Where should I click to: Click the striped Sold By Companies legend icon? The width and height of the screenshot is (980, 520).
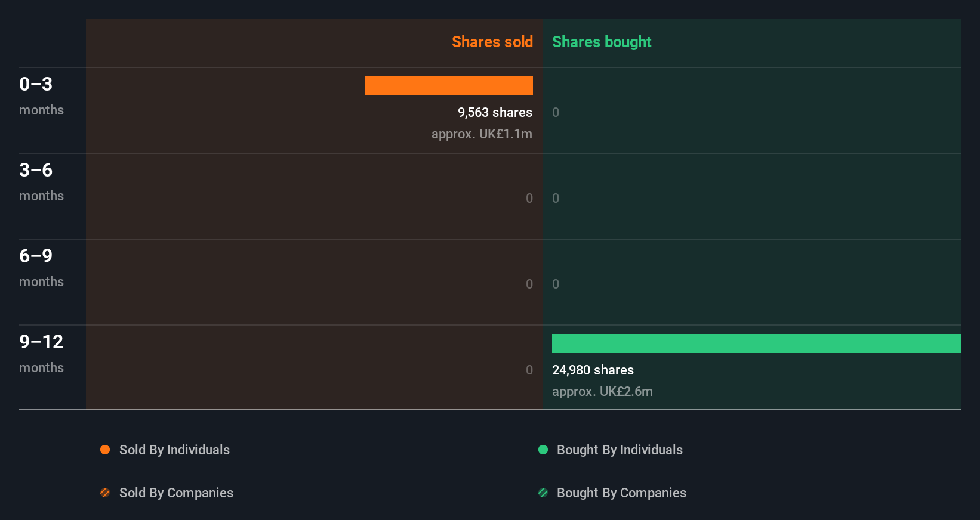[105, 493]
